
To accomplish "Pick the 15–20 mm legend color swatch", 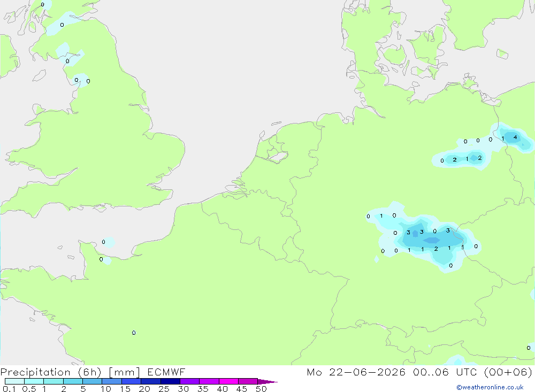I will [132, 381].
